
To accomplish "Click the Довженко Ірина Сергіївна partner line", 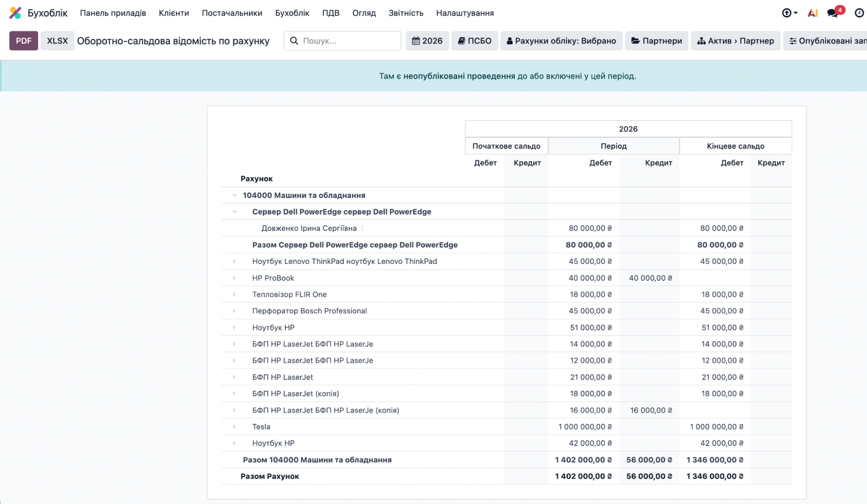I will tap(309, 228).
